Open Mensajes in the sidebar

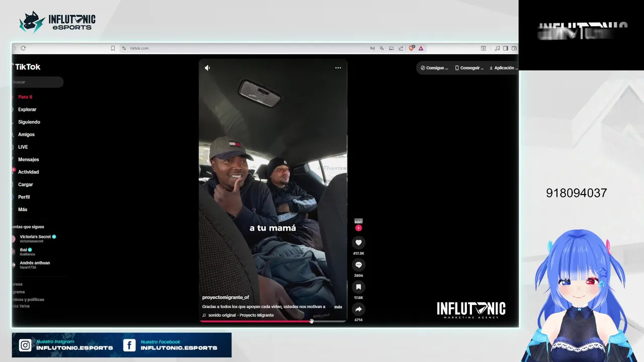28,159
